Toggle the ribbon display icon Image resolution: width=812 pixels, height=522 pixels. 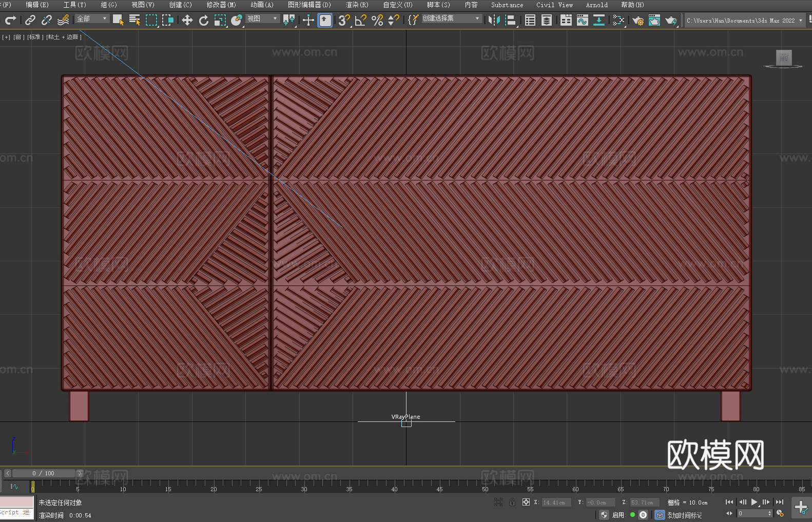566,20
